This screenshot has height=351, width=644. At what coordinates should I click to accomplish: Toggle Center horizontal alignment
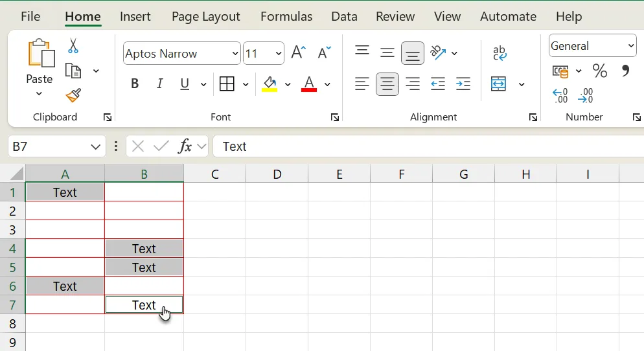(x=387, y=84)
